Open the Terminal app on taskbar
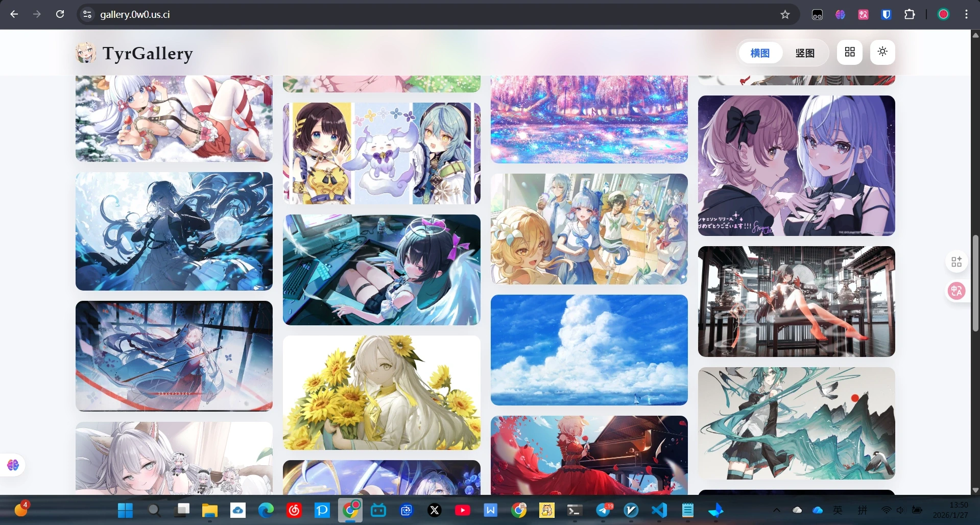This screenshot has width=980, height=525. coord(575,510)
